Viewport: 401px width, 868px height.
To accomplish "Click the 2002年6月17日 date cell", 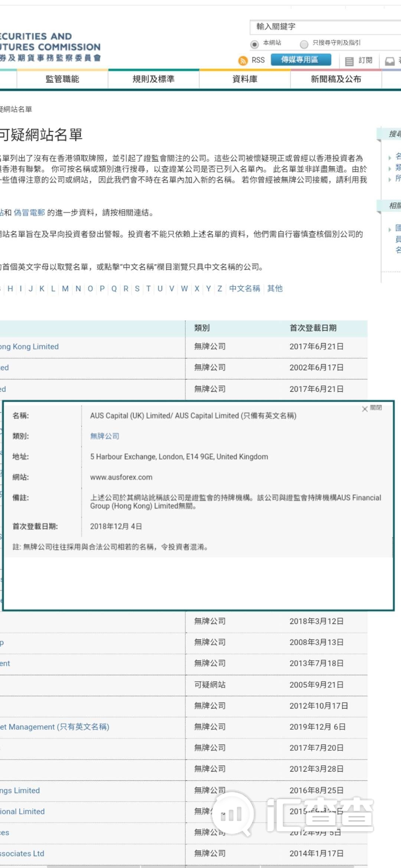I will 316,368.
